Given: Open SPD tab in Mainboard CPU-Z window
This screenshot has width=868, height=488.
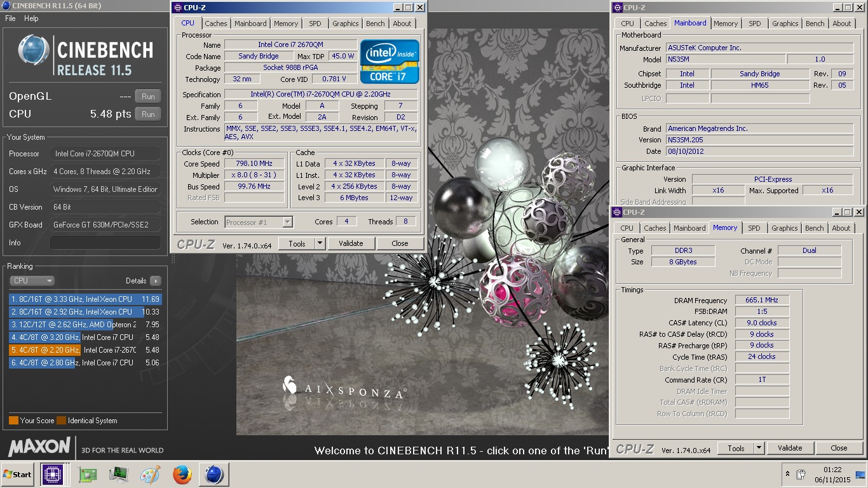Looking at the screenshot, I should tap(754, 24).
